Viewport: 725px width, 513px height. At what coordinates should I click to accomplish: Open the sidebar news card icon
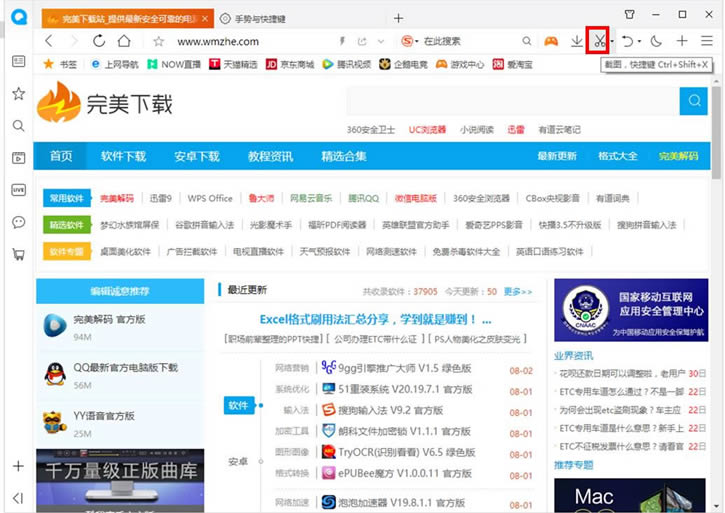(18, 61)
